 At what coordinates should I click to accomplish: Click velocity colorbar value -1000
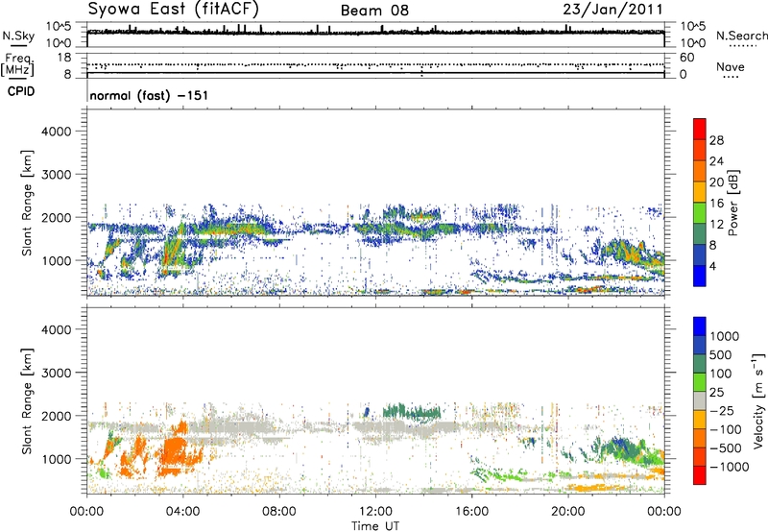pos(729,467)
